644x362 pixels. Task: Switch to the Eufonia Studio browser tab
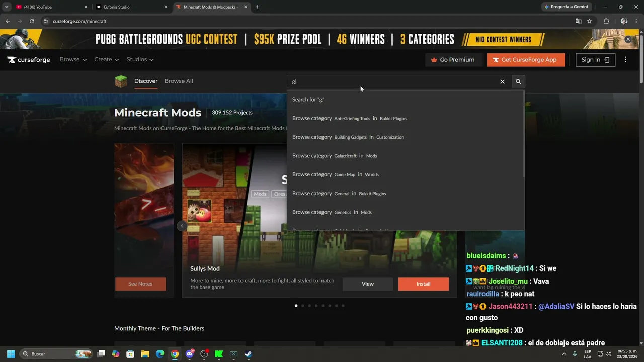(x=132, y=7)
